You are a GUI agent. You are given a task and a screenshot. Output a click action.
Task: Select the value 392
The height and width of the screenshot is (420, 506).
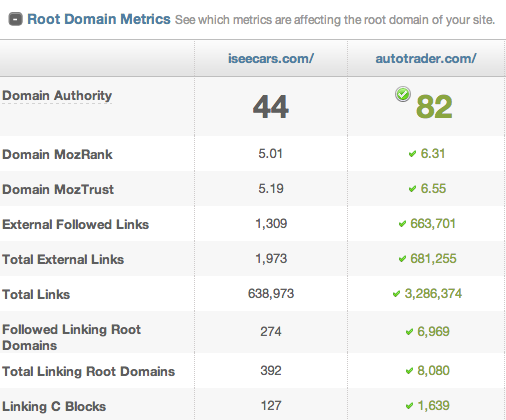[271, 371]
